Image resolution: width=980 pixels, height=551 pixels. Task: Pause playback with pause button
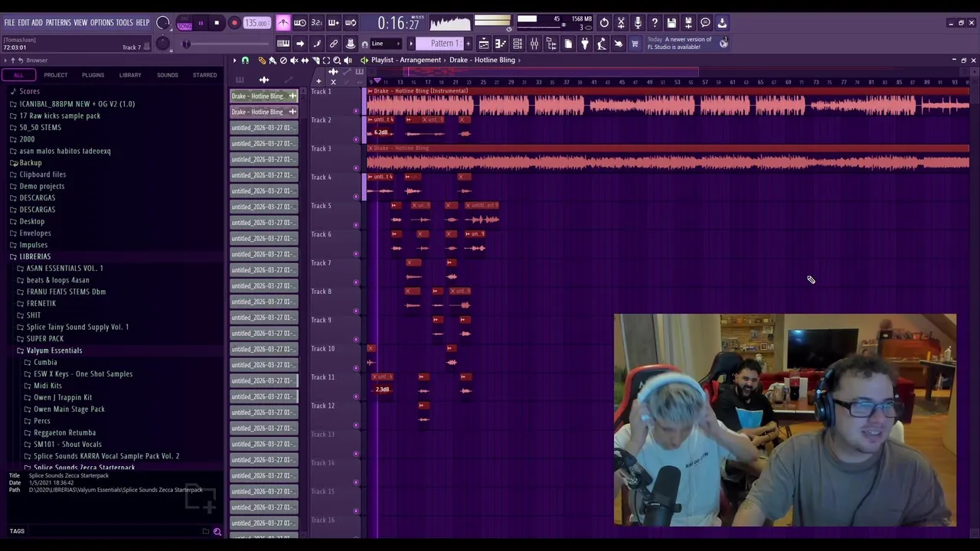click(201, 23)
